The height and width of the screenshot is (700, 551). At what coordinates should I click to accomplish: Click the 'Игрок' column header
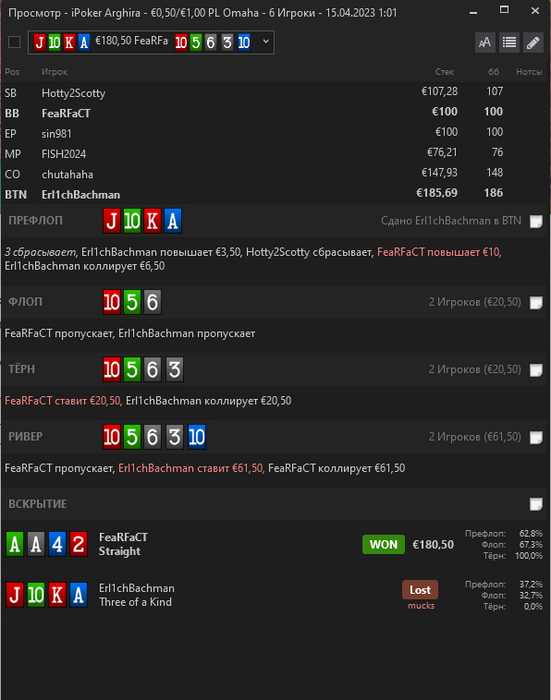[x=54, y=71]
